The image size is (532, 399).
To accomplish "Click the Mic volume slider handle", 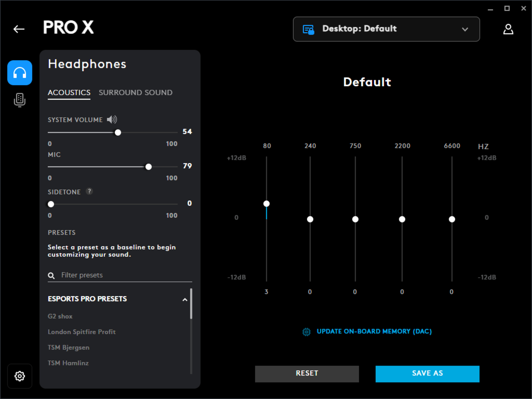I will point(149,167).
